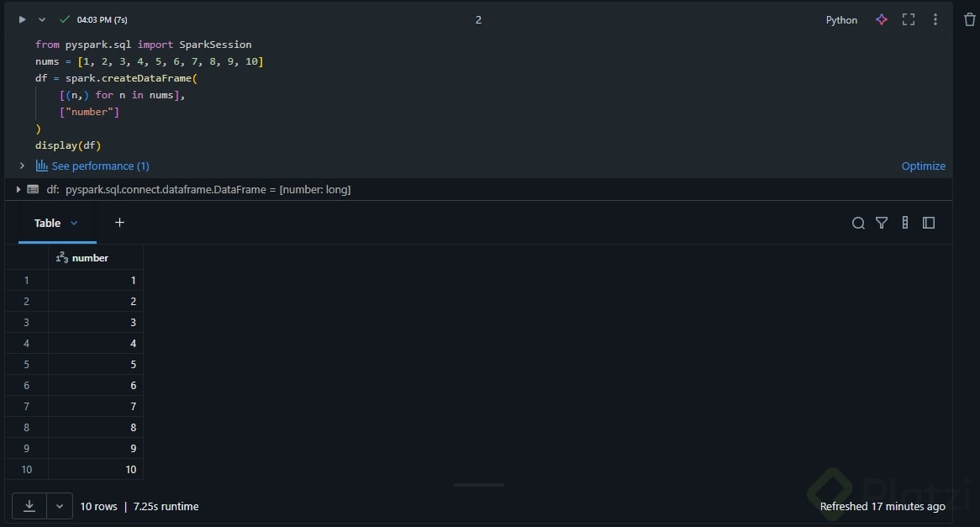Click the Optimize link
The width and height of the screenshot is (980, 527).
[x=923, y=166]
